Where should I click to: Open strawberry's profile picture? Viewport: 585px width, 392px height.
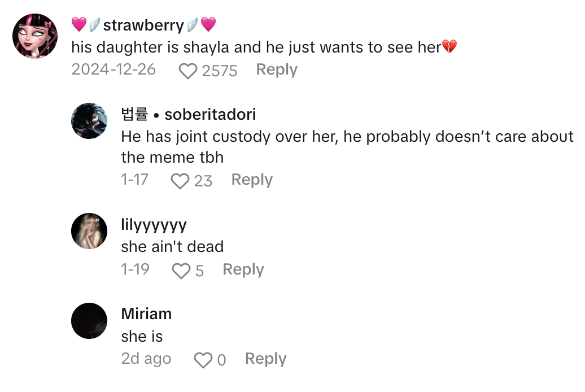click(x=35, y=36)
